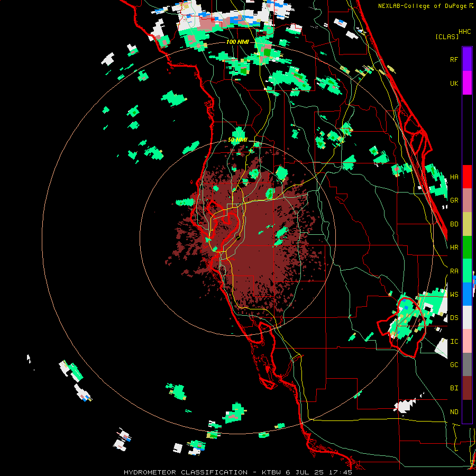Click the "UK" legend label
Viewport: 476px width, 476px height.
[454, 83]
